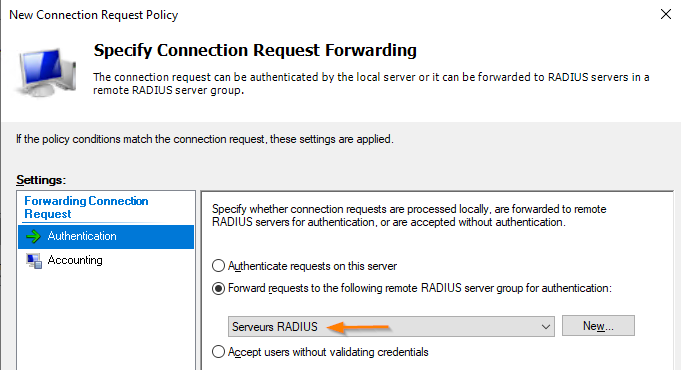Click the green arrow icon beside Authentication
The image size is (681, 370).
[33, 237]
